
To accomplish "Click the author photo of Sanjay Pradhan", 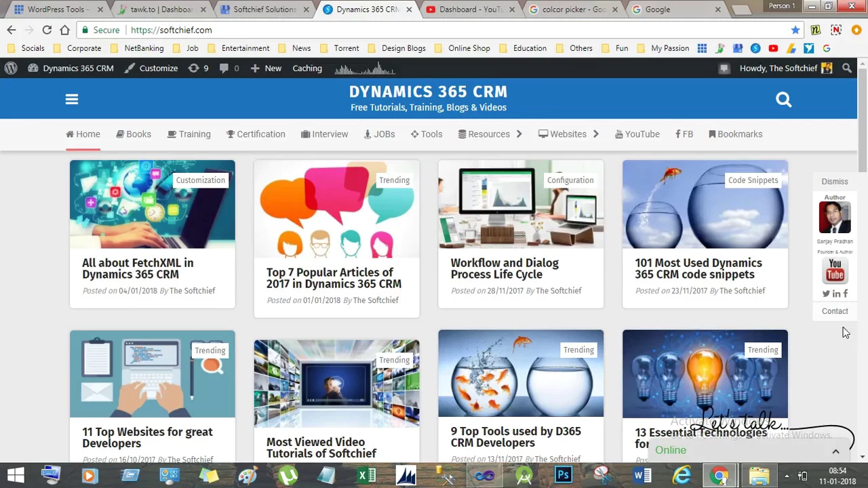I will (835, 218).
